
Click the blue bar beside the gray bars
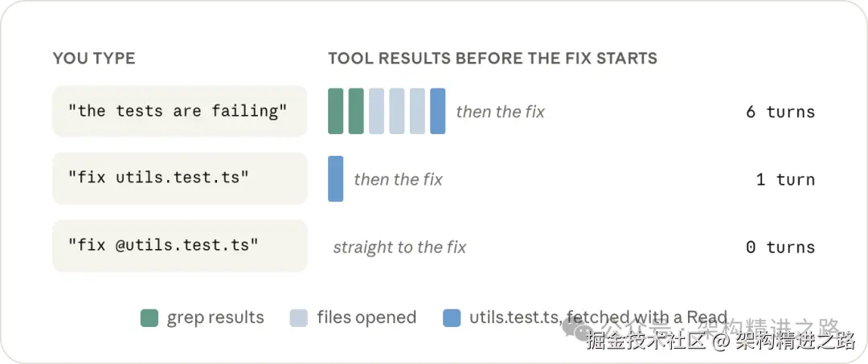(x=438, y=111)
